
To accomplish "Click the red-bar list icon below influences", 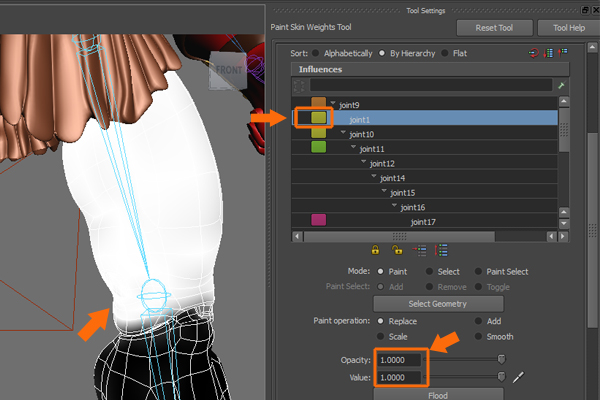I will pos(441,250).
